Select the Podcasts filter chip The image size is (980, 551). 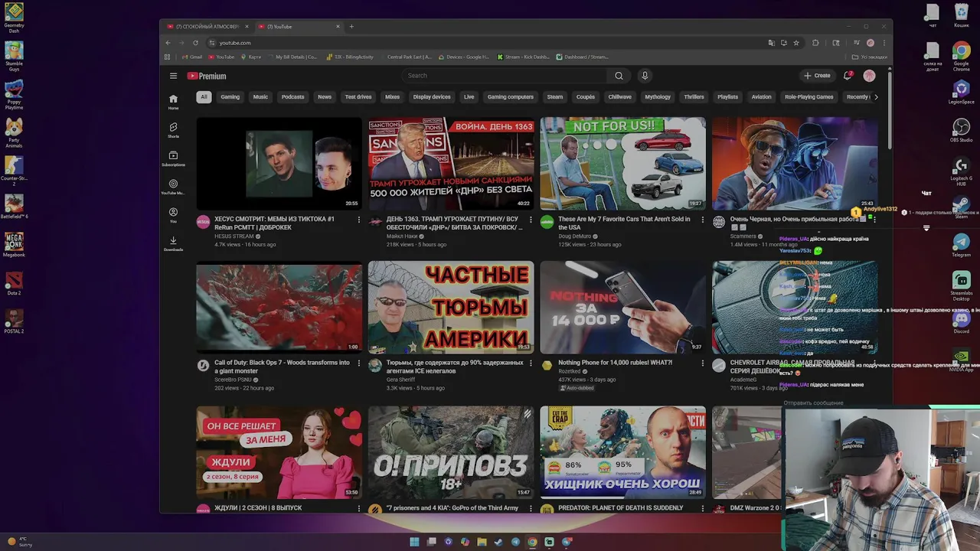point(292,97)
